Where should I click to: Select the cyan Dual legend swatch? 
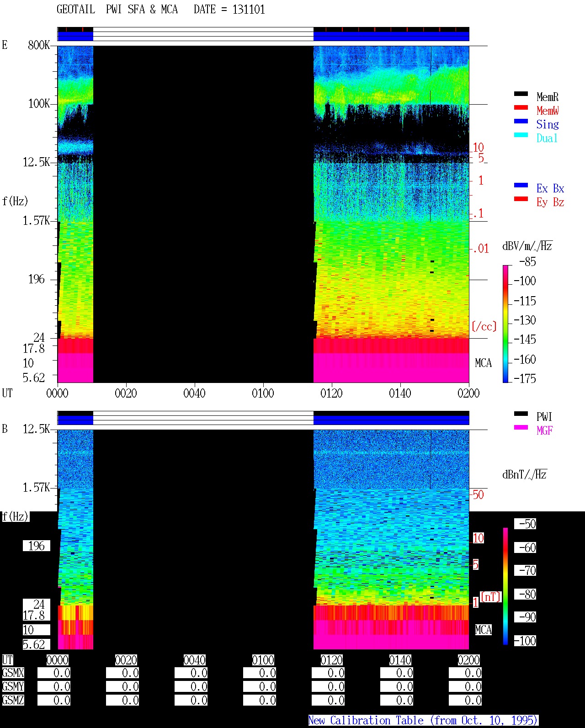click(521, 135)
